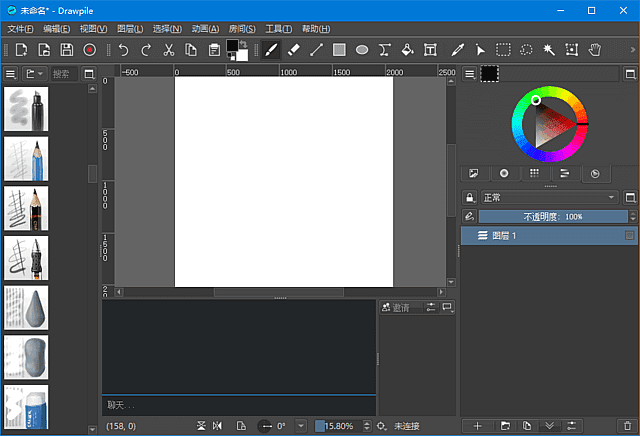Click the Add New Layer plus icon

click(478, 426)
